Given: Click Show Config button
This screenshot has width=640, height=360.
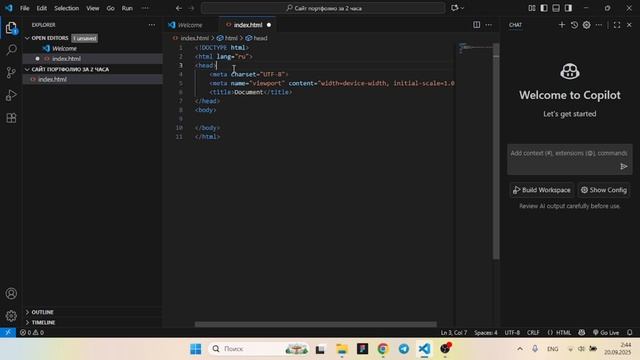Looking at the screenshot, I should (x=604, y=190).
